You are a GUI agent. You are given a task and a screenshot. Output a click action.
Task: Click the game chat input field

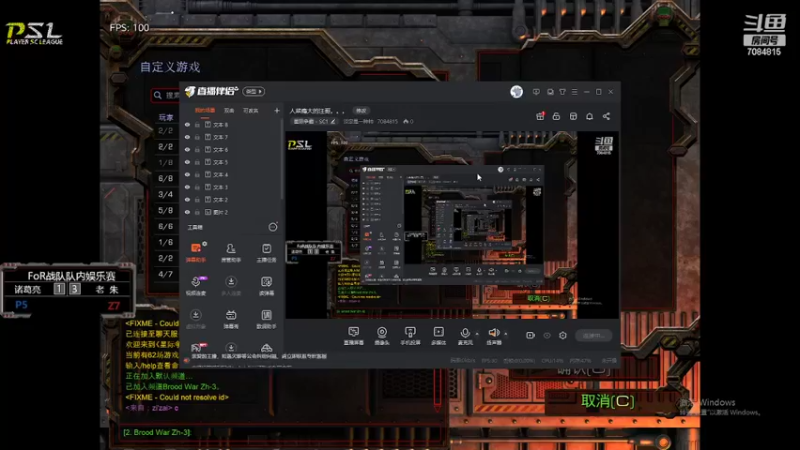coord(283,432)
